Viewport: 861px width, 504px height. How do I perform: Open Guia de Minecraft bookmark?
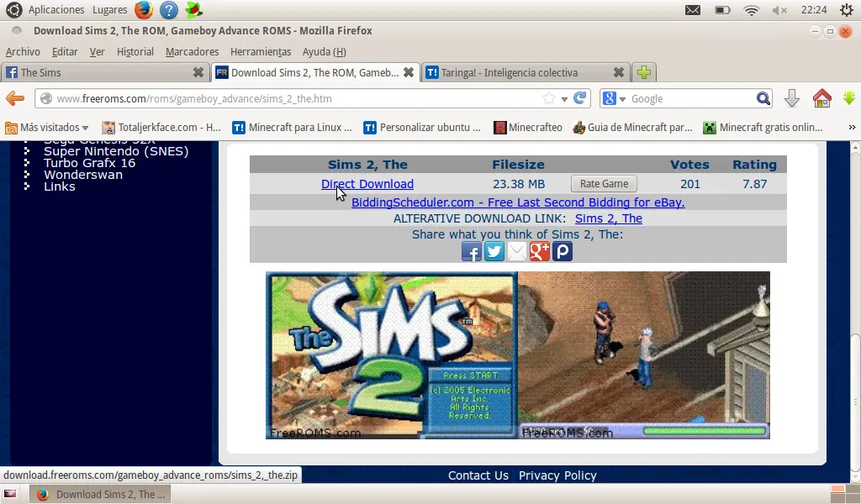pos(632,128)
